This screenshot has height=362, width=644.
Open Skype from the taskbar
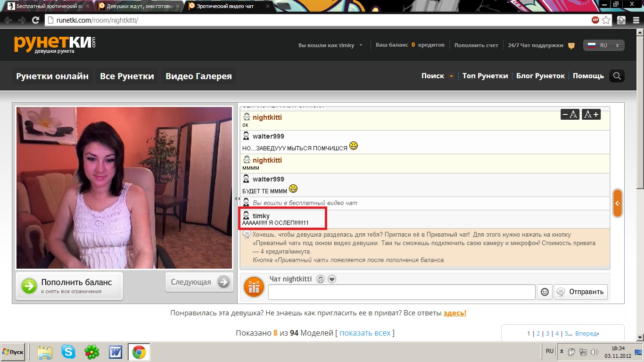(68, 352)
